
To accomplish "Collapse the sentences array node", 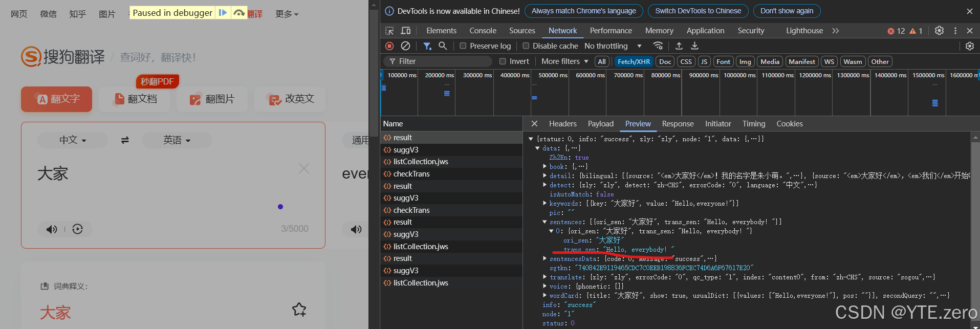I will tap(545, 222).
